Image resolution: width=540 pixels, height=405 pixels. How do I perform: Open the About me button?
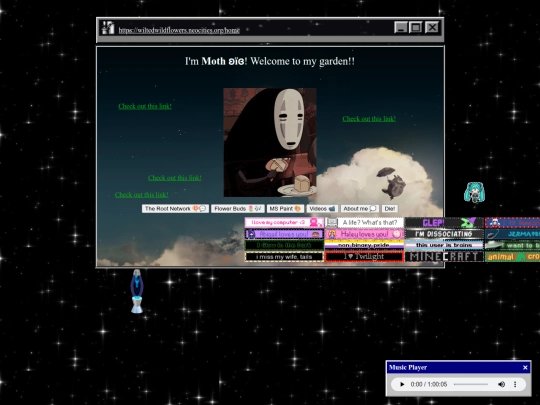[x=360, y=209]
